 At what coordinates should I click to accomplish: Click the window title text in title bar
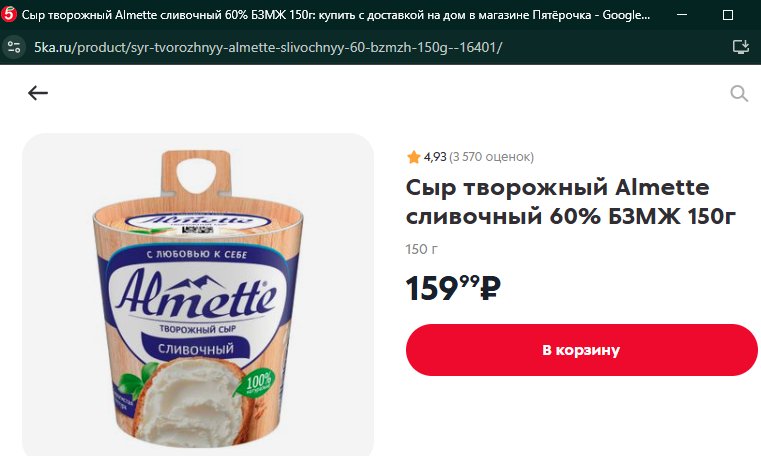pos(336,15)
